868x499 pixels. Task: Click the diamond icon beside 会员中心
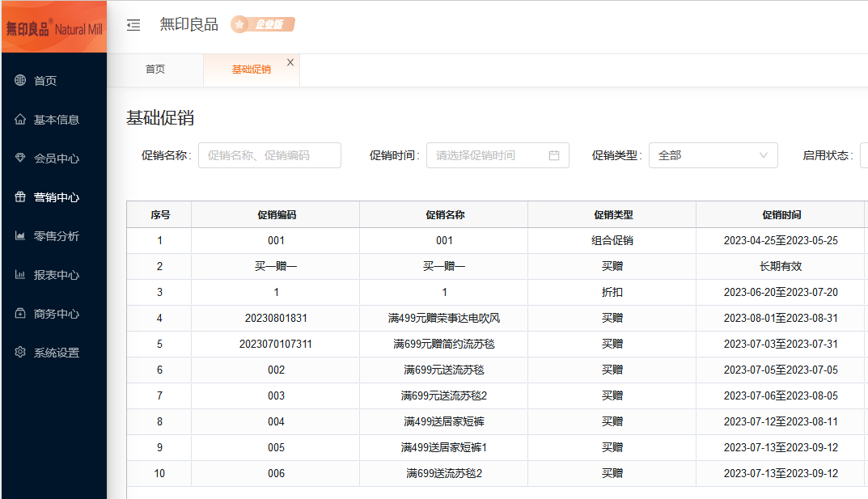coord(20,159)
